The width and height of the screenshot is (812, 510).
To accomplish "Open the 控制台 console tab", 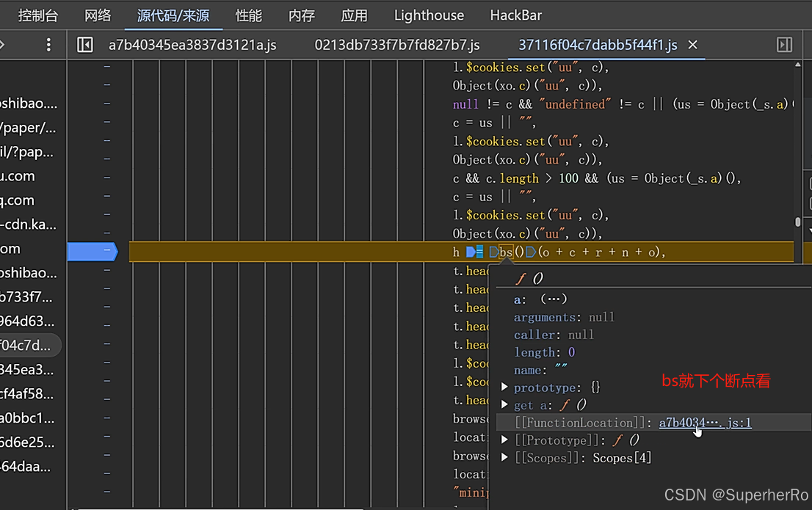I will tap(37, 15).
